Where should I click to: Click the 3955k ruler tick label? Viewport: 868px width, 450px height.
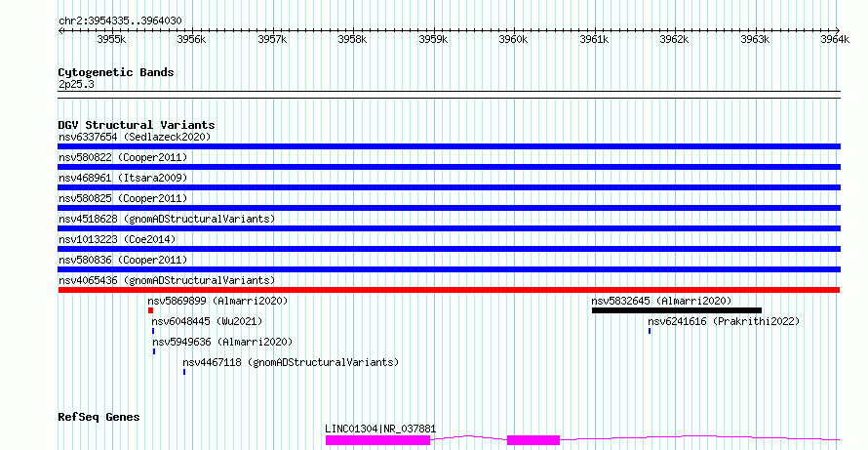[111, 39]
